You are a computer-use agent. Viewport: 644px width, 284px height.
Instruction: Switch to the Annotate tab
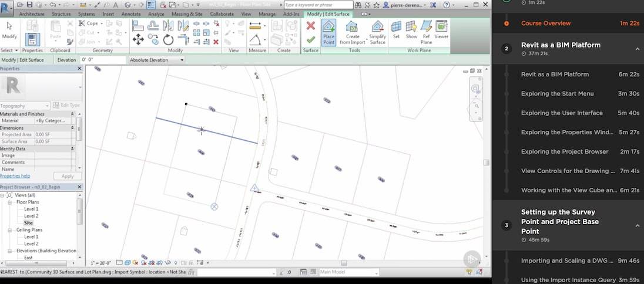(x=130, y=14)
